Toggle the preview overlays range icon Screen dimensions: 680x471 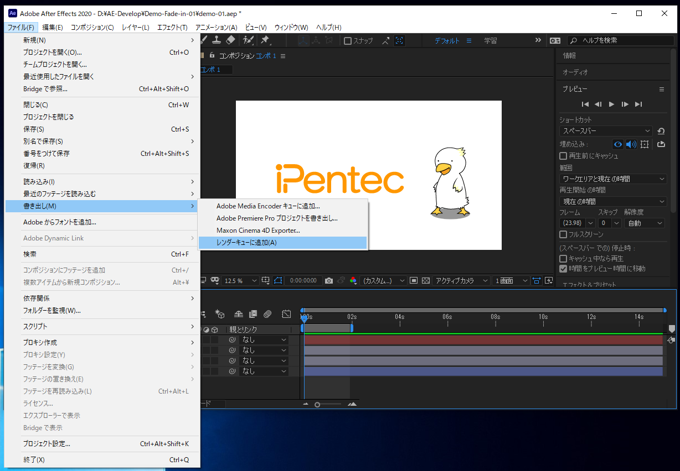(x=644, y=144)
